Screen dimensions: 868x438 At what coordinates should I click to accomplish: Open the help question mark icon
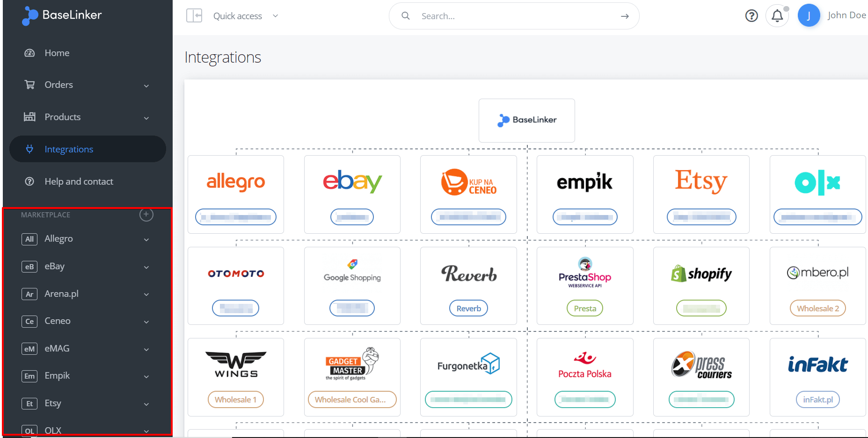click(x=751, y=16)
